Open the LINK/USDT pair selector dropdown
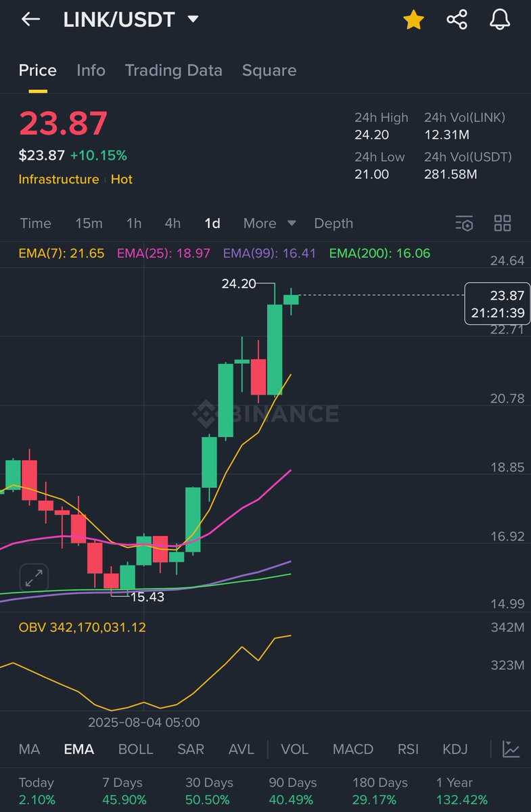The width and height of the screenshot is (531, 812). 131,20
